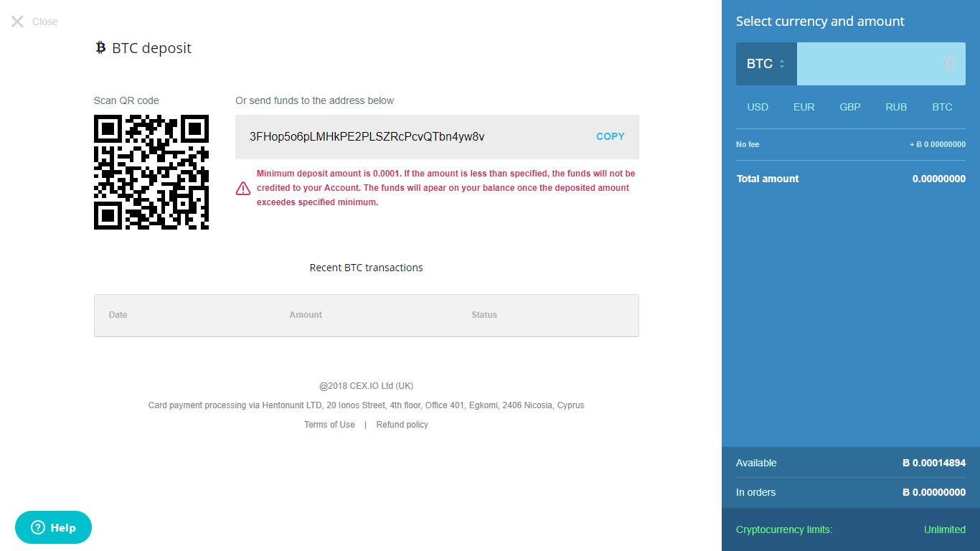Click the Select currency and amount heading

click(x=820, y=22)
